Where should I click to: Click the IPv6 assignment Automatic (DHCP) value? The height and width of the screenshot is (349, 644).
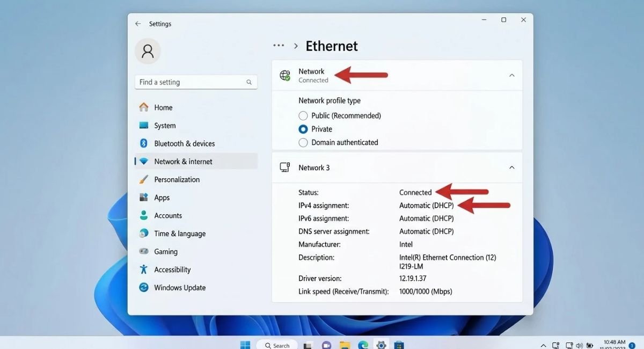pyautogui.click(x=427, y=219)
